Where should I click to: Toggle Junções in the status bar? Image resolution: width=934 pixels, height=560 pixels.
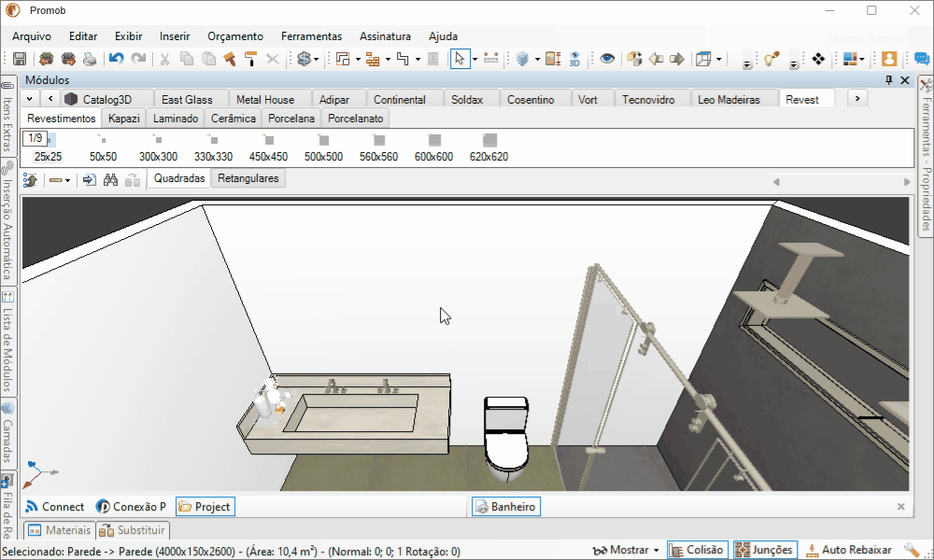pyautogui.click(x=766, y=550)
